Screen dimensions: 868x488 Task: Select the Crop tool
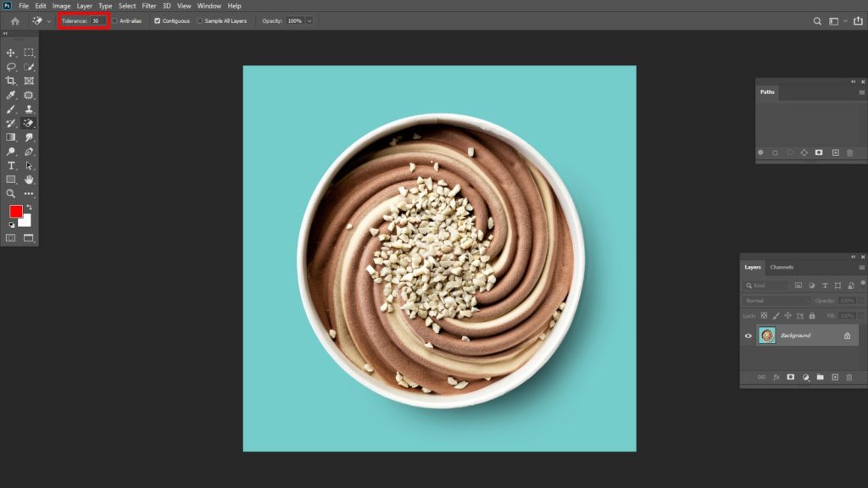click(x=10, y=80)
